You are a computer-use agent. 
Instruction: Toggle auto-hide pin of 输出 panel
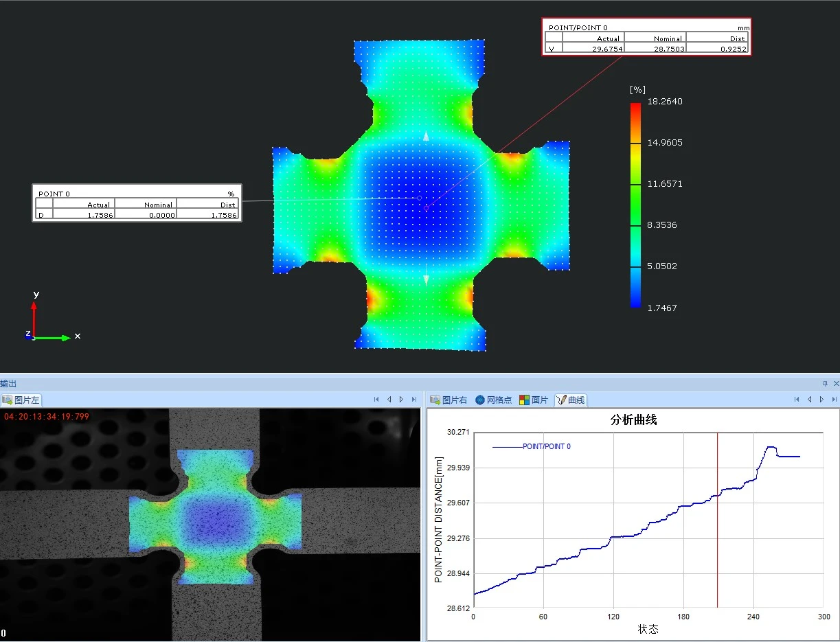point(825,384)
